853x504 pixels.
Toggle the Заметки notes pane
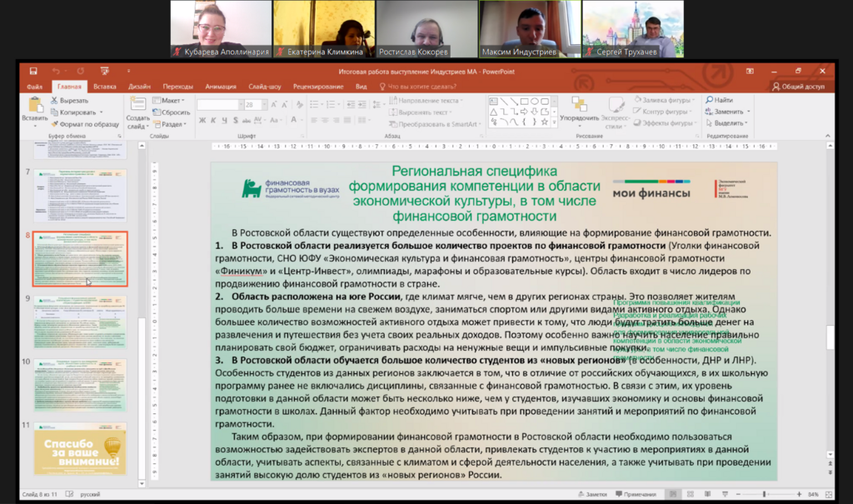[592, 494]
